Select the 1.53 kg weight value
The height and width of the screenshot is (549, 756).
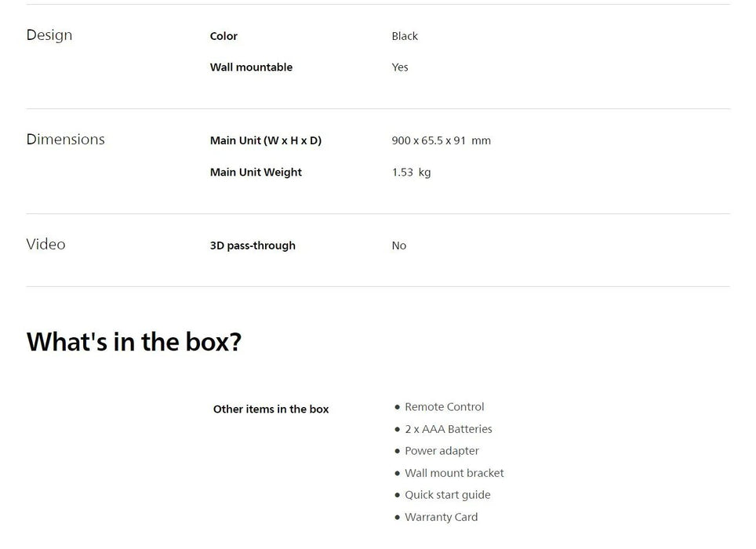[x=411, y=172]
